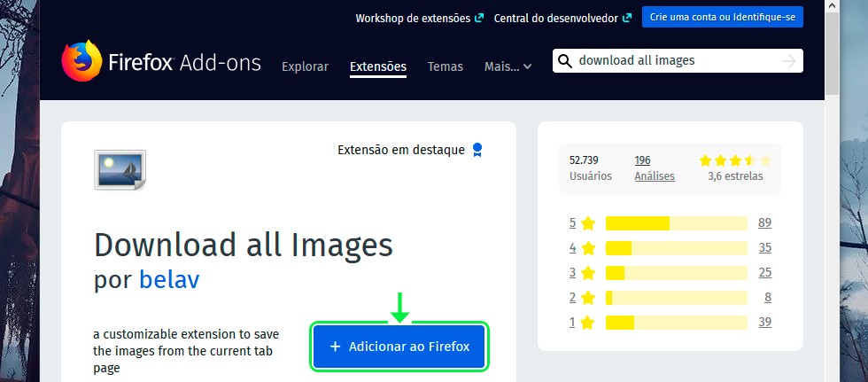Click the Download all Images extension icon
This screenshot has width=868, height=382.
pos(120,169)
